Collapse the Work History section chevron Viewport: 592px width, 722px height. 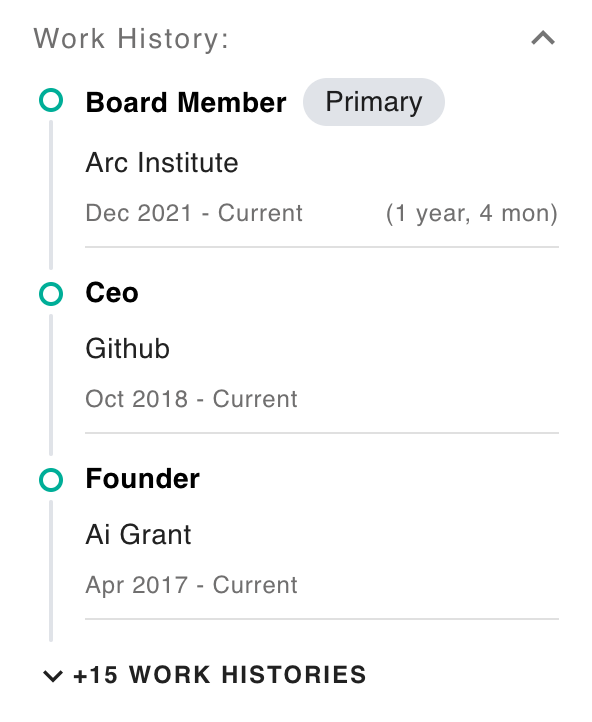tap(543, 38)
